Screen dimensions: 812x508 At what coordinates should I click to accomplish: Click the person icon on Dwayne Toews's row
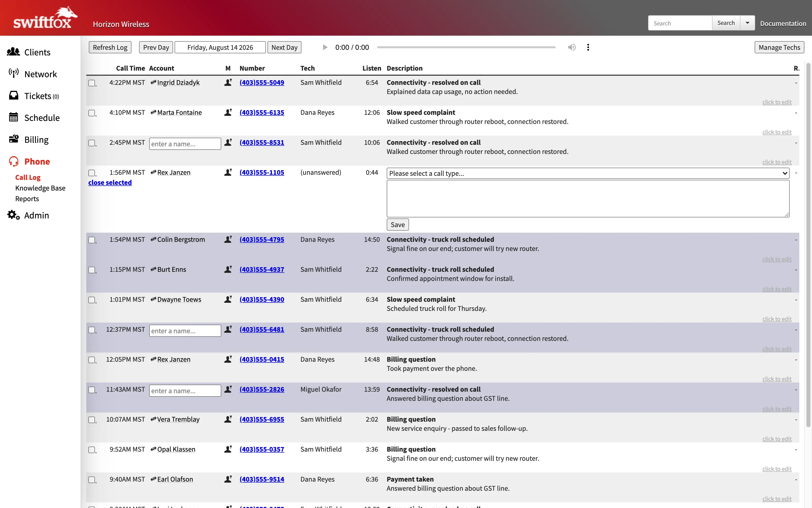228,299
